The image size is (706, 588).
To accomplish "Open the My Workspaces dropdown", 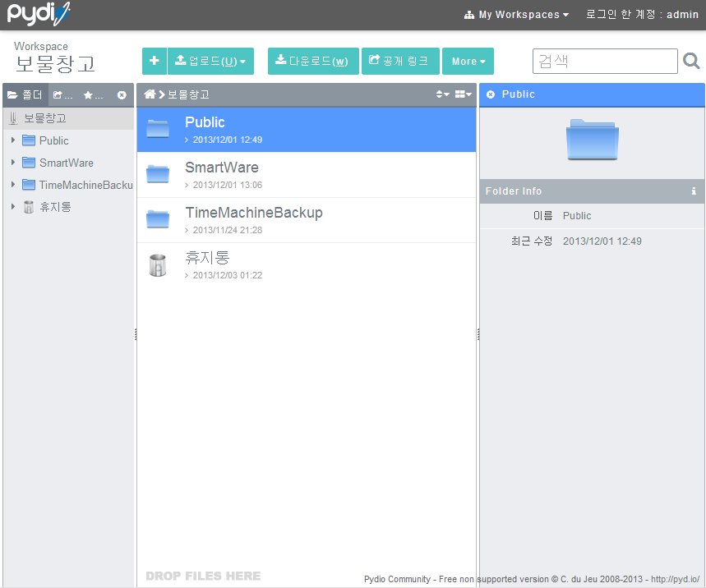I will point(517,15).
